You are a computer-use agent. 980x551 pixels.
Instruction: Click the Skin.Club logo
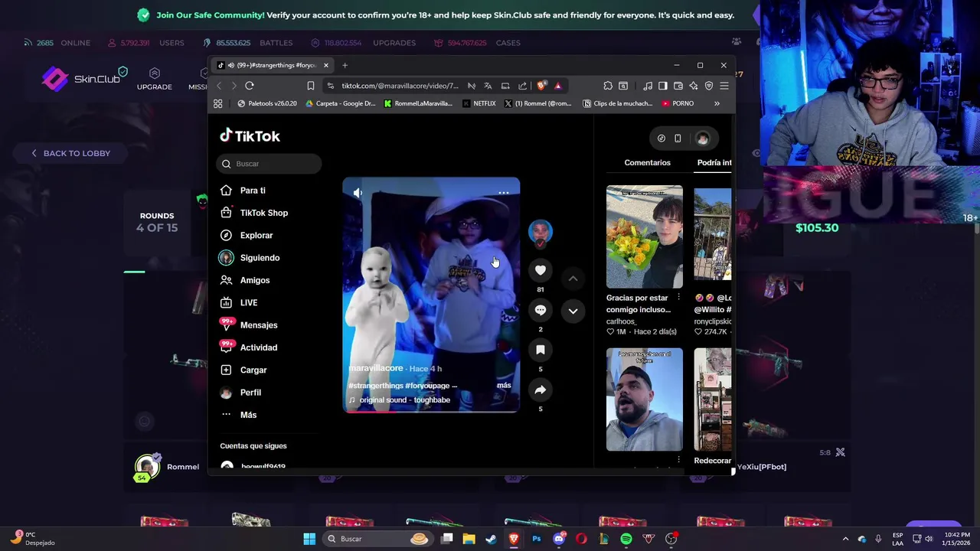coord(83,78)
